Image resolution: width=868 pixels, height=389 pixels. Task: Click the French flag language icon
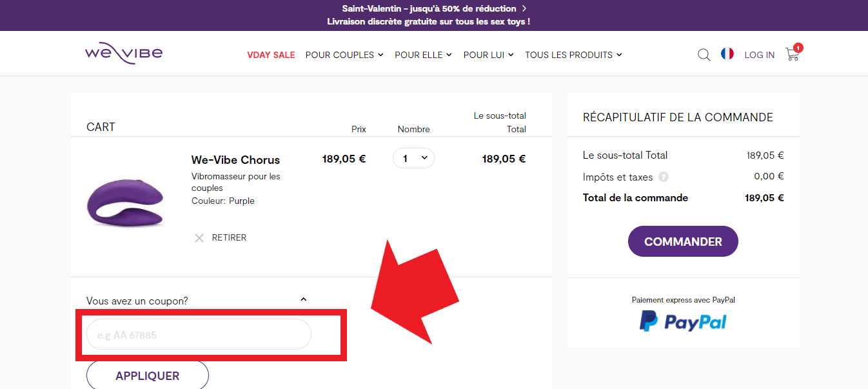pos(727,54)
